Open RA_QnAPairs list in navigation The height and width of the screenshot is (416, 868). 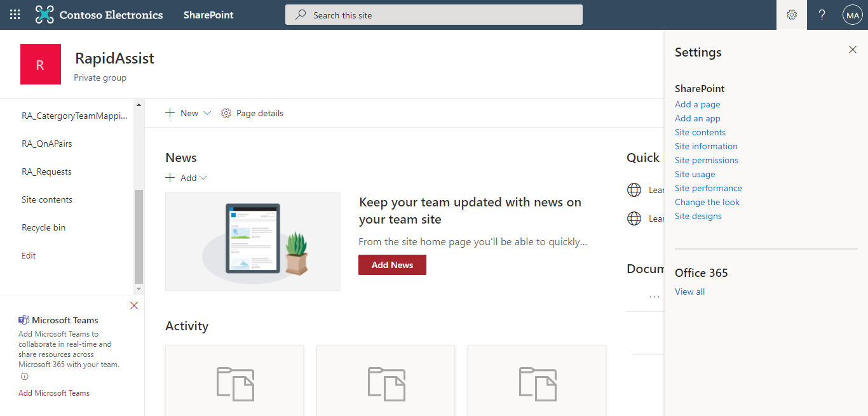coord(47,144)
